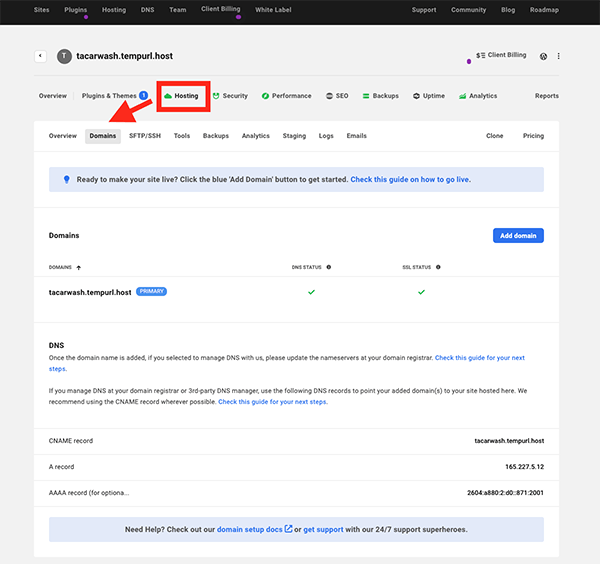Click the back arrow beside the site name

click(40, 56)
